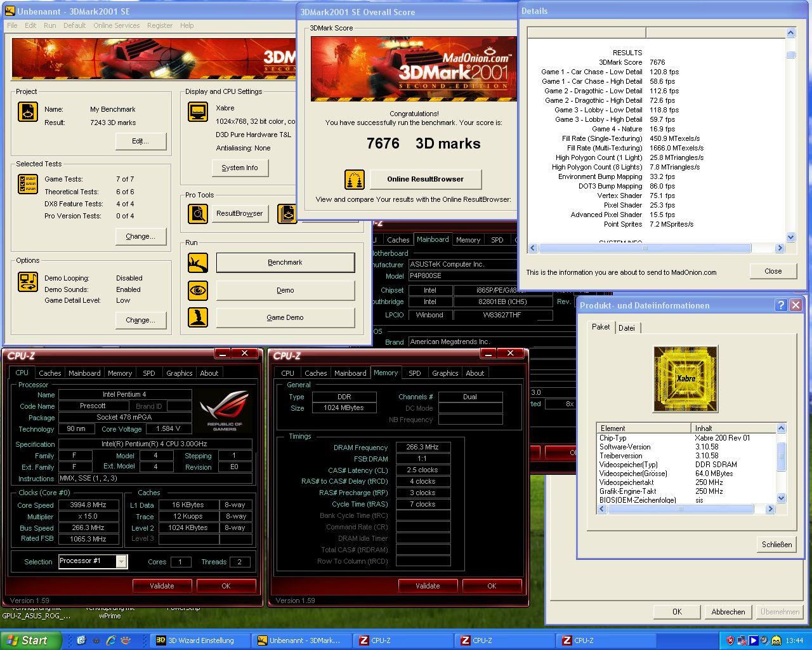Click the up arrow of the Details vertical scrollbar
Viewport: 812px width, 650px height.
790,32
